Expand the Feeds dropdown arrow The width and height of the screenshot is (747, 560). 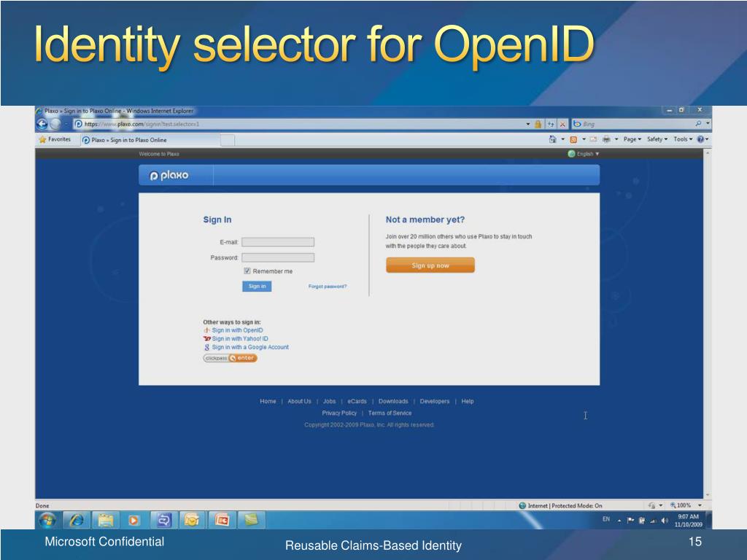coord(584,139)
